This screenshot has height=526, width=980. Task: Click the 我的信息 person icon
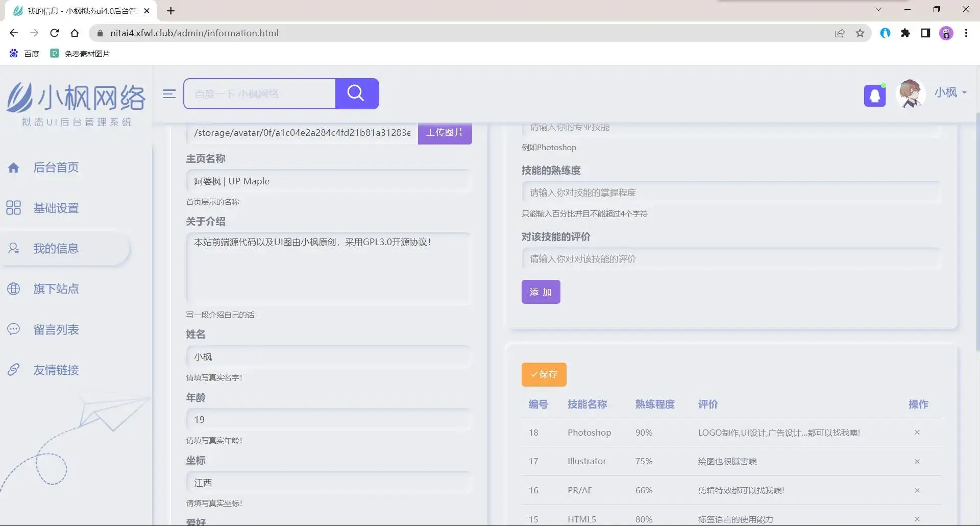(x=14, y=248)
